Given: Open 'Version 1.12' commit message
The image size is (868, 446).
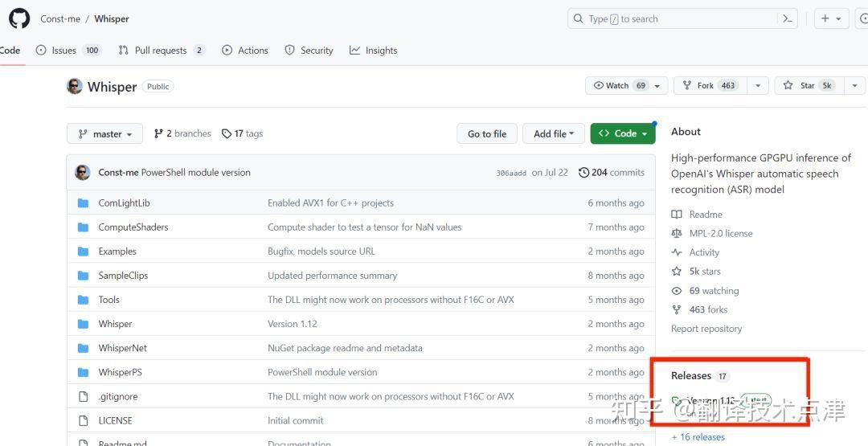Looking at the screenshot, I should pyautogui.click(x=293, y=324).
